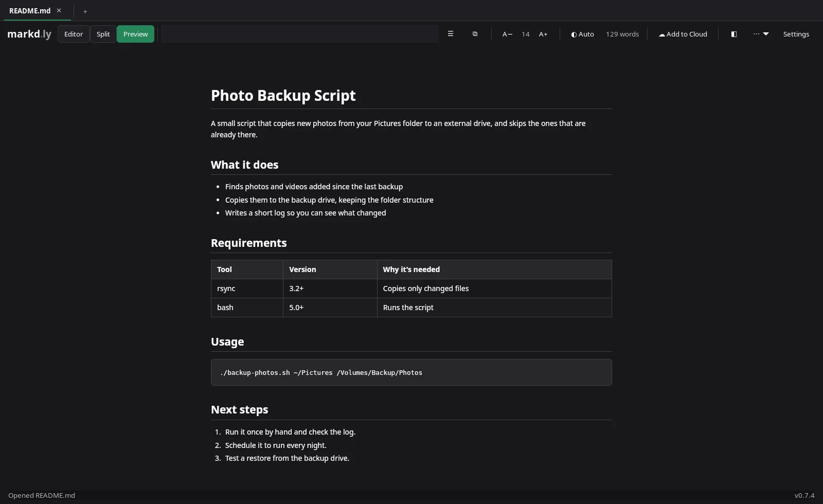The width and height of the screenshot is (823, 504).
Task: Click Test a restore from the backup drive
Action: 287,458
